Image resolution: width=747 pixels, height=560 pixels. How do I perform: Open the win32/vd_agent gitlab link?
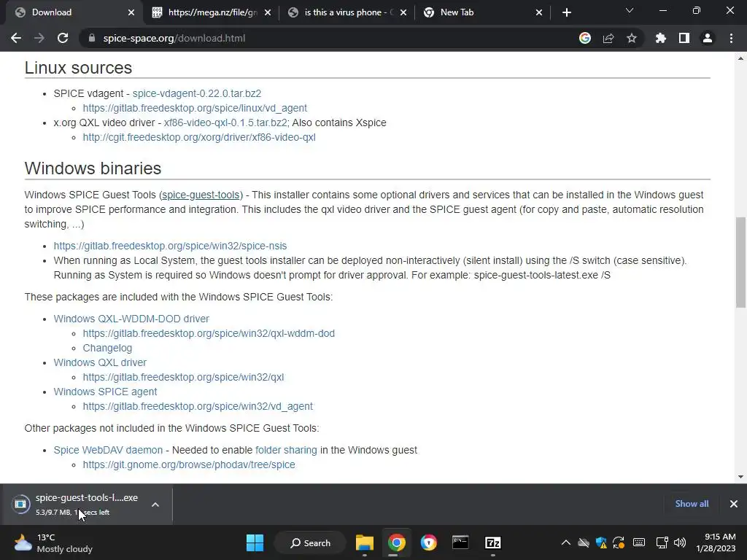(x=198, y=406)
